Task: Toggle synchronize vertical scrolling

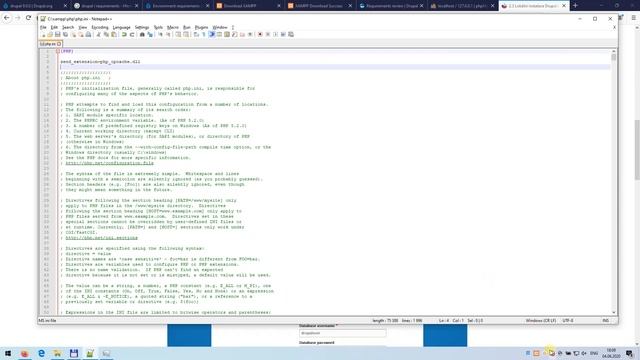Action: (x=178, y=35)
